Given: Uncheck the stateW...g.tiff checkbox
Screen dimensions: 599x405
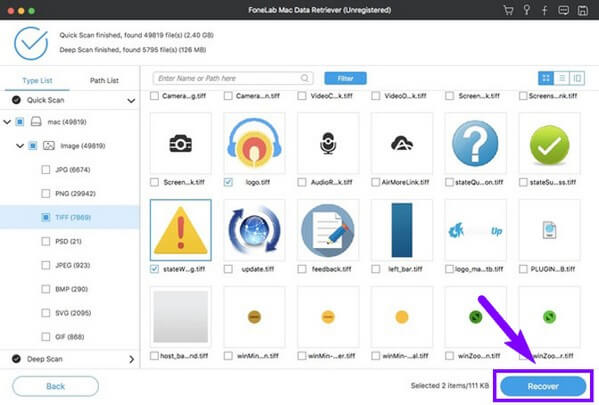Looking at the screenshot, I should pos(154,269).
